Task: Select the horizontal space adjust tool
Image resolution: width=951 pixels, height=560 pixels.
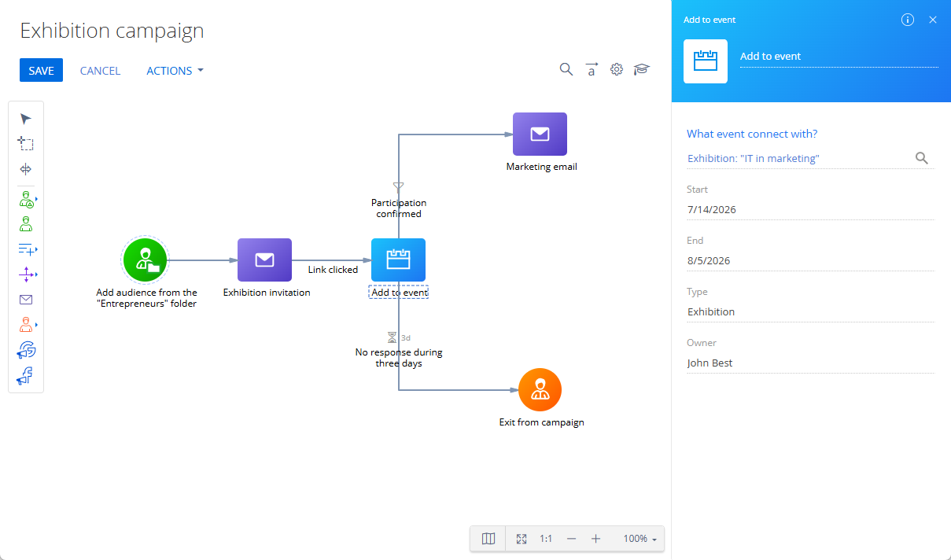Action: [26, 169]
